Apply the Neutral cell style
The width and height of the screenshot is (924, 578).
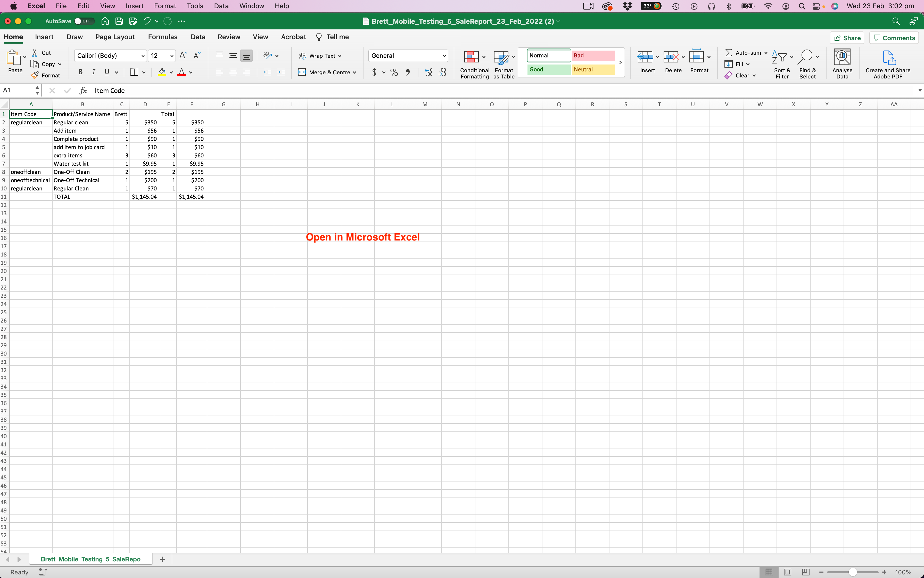point(593,69)
